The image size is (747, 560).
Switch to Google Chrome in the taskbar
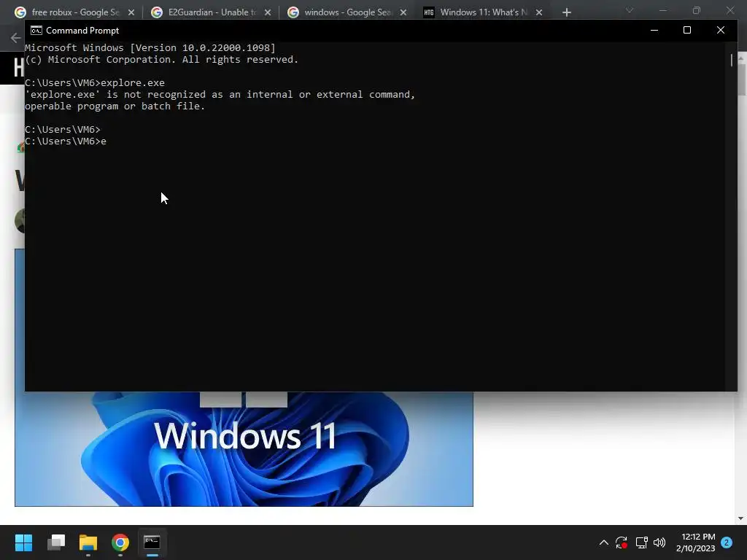[x=120, y=542]
